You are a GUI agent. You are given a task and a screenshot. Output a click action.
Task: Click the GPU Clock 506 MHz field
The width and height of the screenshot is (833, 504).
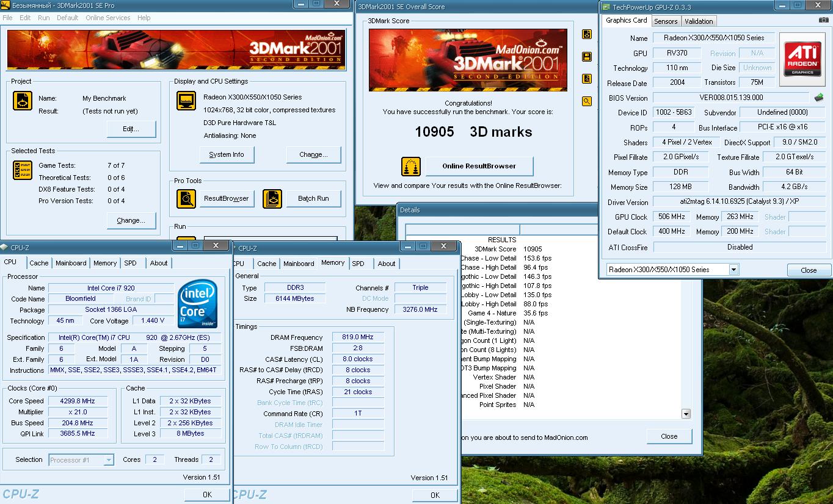[x=672, y=217]
